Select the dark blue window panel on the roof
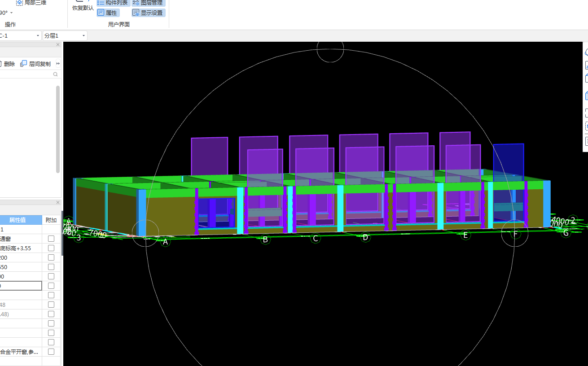Screen dimensions: 588x366 click(x=509, y=162)
